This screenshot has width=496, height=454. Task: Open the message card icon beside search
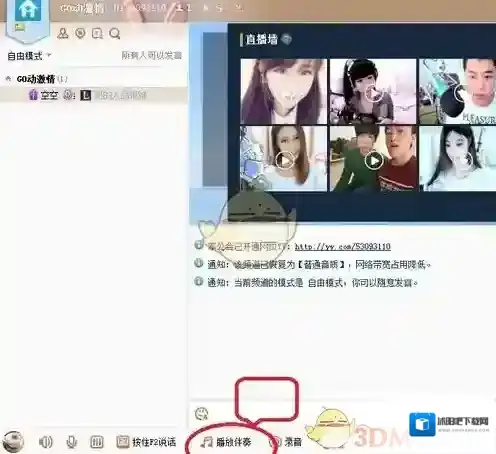click(x=97, y=33)
